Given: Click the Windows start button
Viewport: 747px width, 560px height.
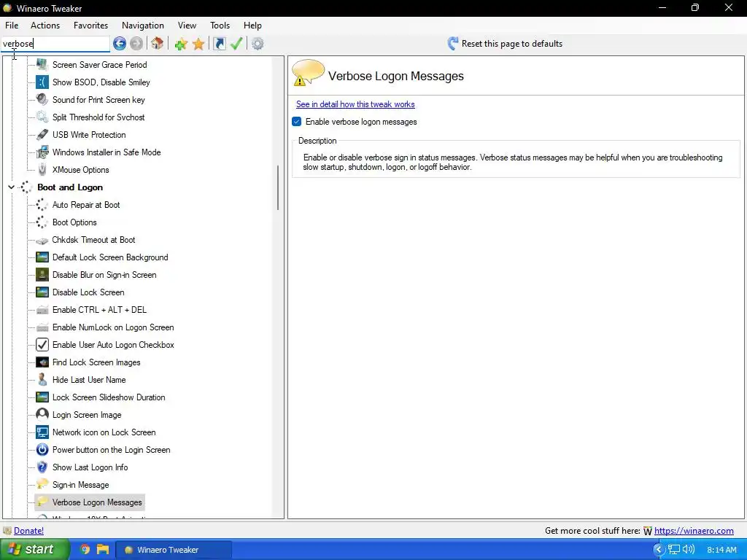Looking at the screenshot, I should click(35, 550).
